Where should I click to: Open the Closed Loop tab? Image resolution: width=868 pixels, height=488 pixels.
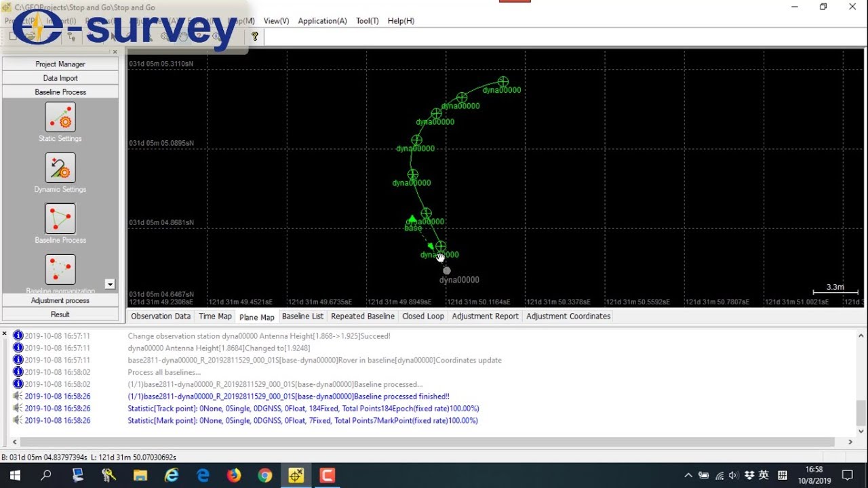click(x=423, y=317)
